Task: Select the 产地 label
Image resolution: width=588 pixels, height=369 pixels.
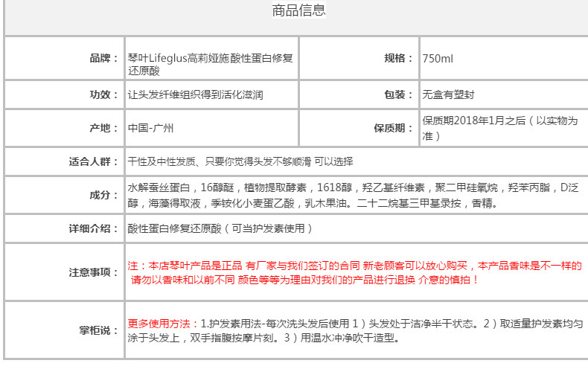Action: [103, 128]
